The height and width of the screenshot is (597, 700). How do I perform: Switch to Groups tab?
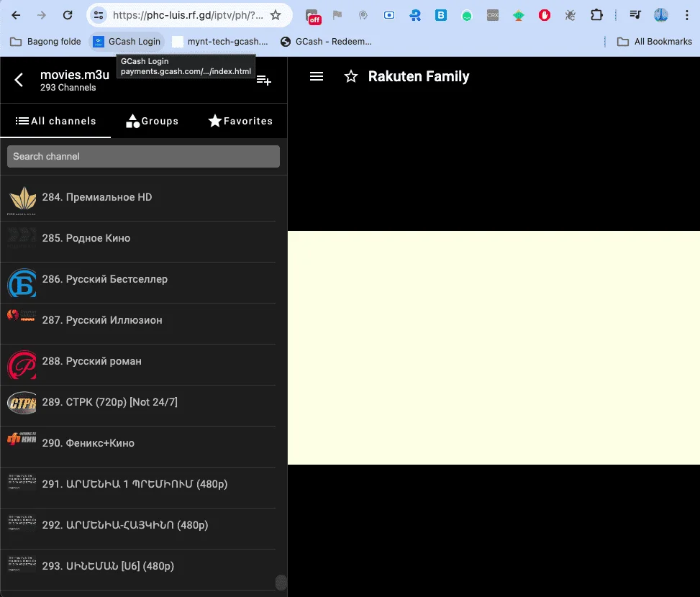point(153,121)
